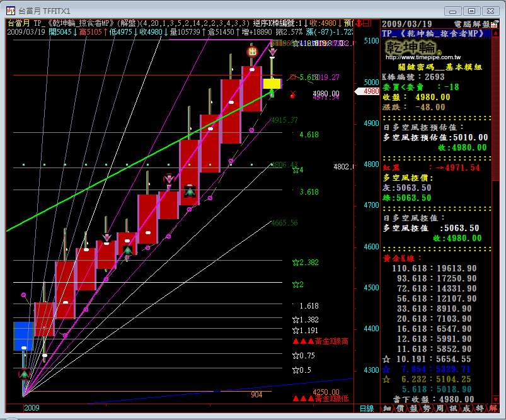Click the app icon in the title bar
Screen dimensions: 506x420
[11, 11]
